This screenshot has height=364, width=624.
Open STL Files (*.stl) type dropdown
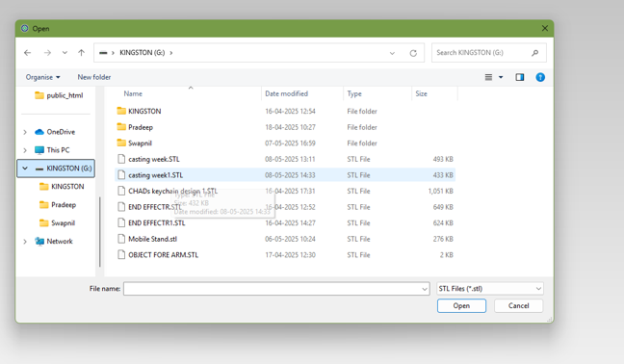coord(490,289)
